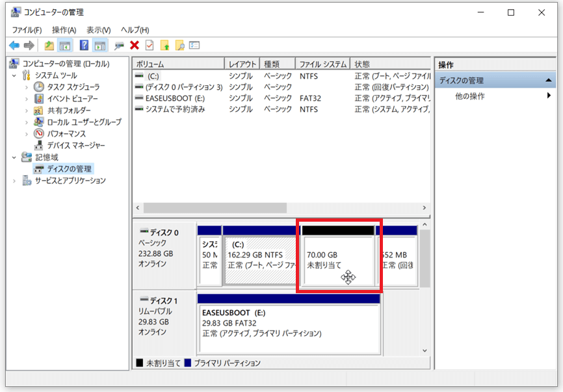The height and width of the screenshot is (392, 563).
Task: Click the magnifier folder search icon
Action: pyautogui.click(x=179, y=46)
